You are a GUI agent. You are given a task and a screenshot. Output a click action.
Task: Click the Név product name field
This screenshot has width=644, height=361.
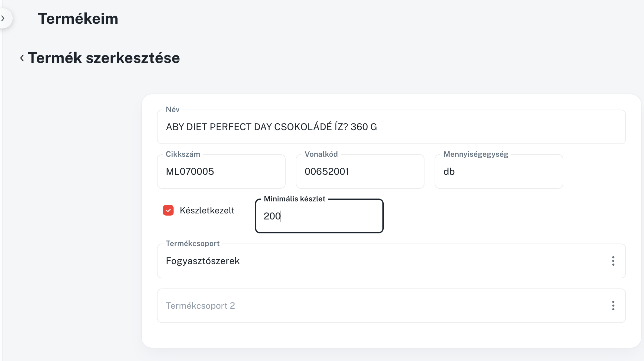(x=474, y=127)
